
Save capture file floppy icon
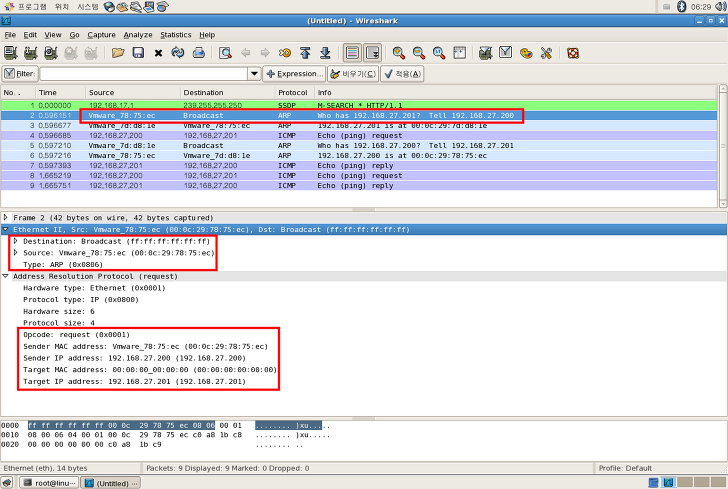click(138, 53)
